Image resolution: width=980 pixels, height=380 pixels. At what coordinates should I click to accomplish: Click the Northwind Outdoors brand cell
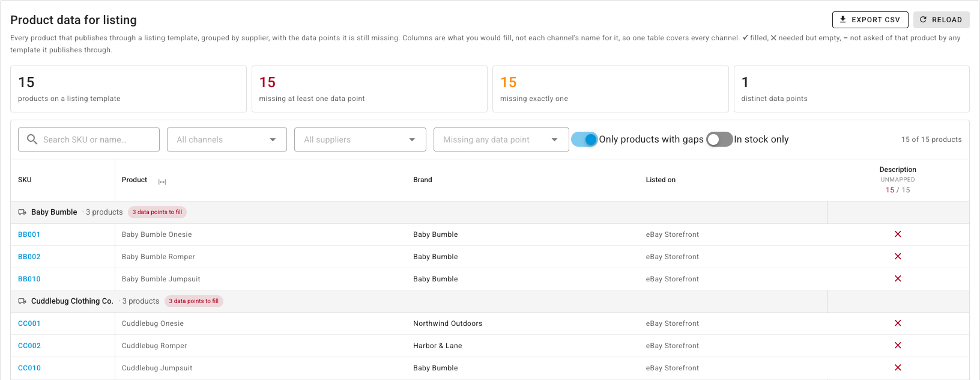448,323
